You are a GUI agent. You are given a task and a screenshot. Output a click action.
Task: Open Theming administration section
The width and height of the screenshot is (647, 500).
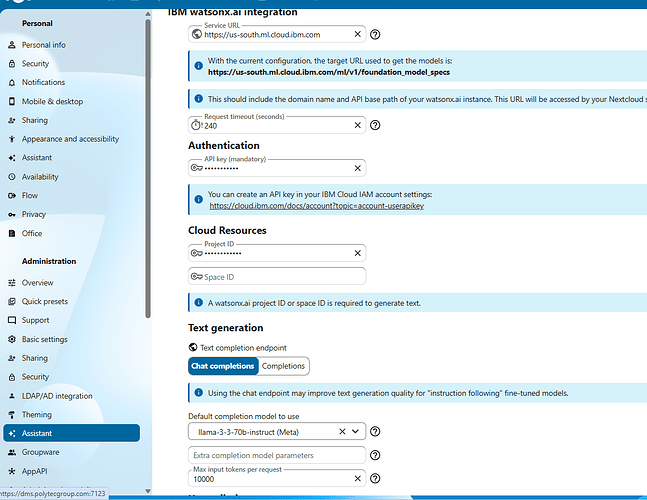(x=37, y=414)
